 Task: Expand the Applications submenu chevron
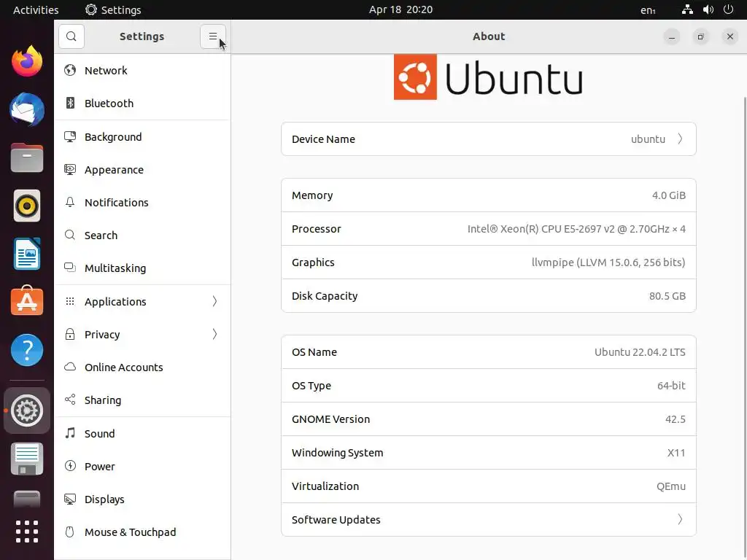tap(214, 302)
